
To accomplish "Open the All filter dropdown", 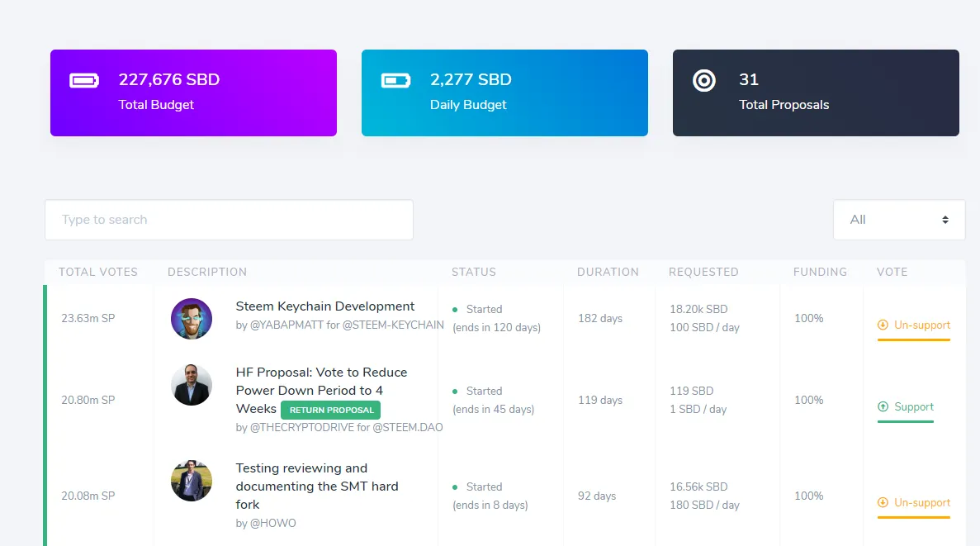I will click(899, 220).
